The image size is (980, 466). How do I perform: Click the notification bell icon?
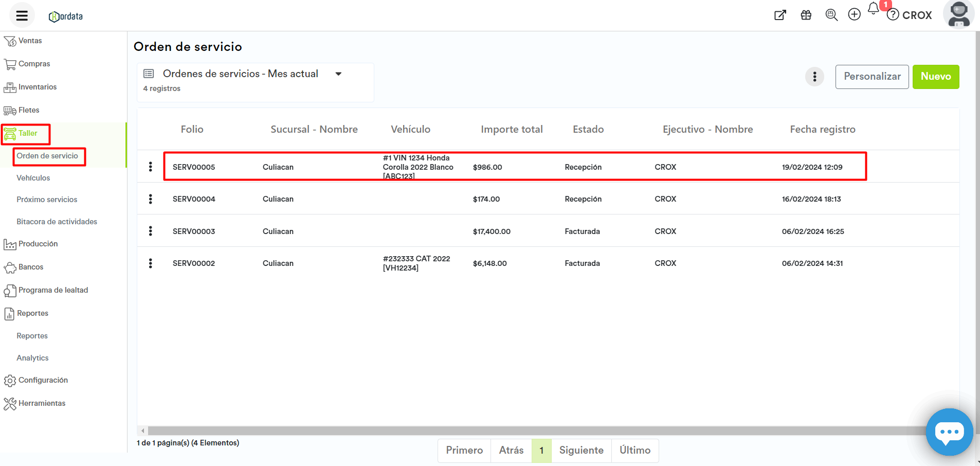(x=873, y=9)
